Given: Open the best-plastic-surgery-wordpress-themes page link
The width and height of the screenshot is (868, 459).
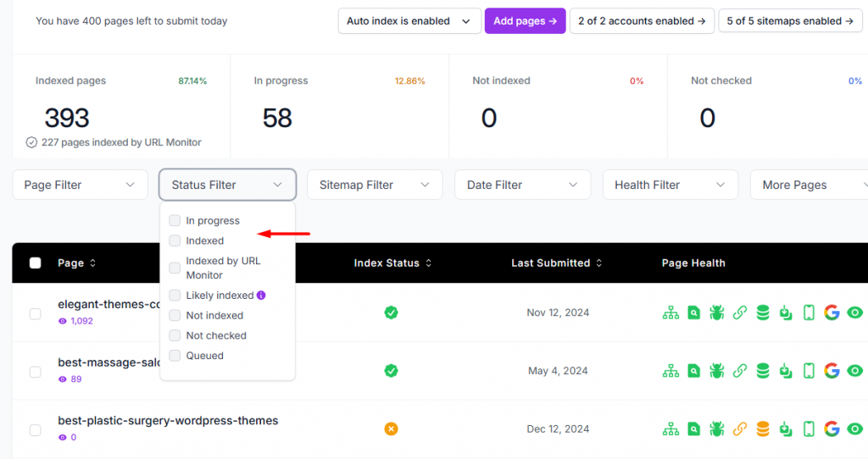Looking at the screenshot, I should coord(169,421).
